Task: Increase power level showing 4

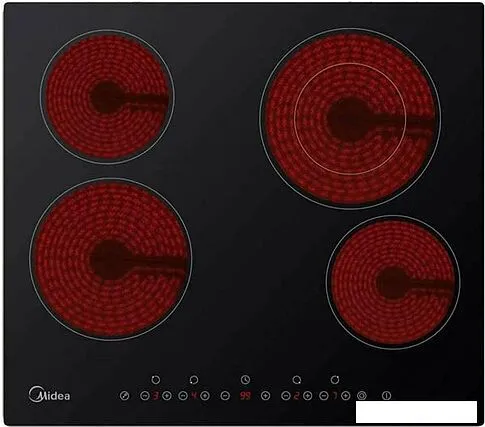Action: (x=205, y=396)
